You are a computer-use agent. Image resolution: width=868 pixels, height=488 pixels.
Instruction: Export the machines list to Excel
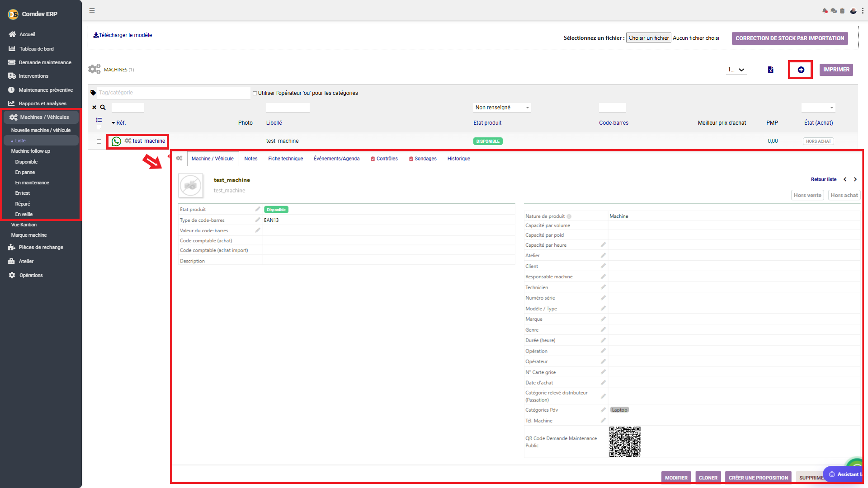coord(770,70)
